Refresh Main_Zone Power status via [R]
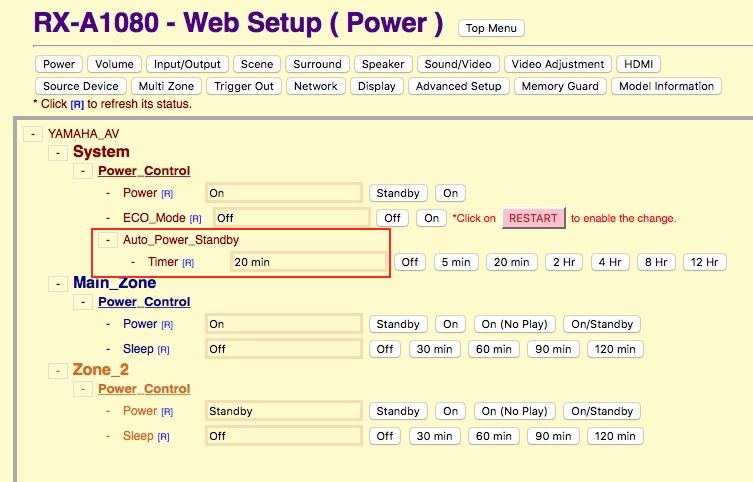This screenshot has height=482, width=753. pyautogui.click(x=167, y=325)
